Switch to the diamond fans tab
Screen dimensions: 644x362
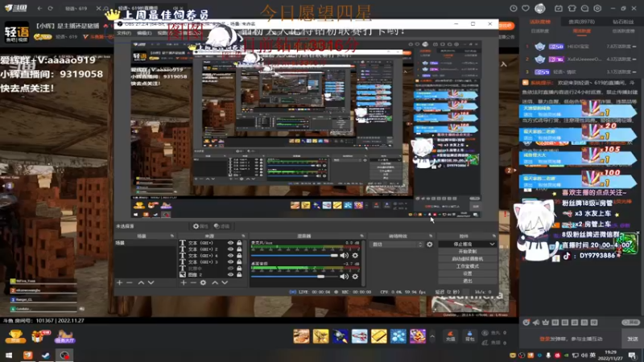[623, 22]
